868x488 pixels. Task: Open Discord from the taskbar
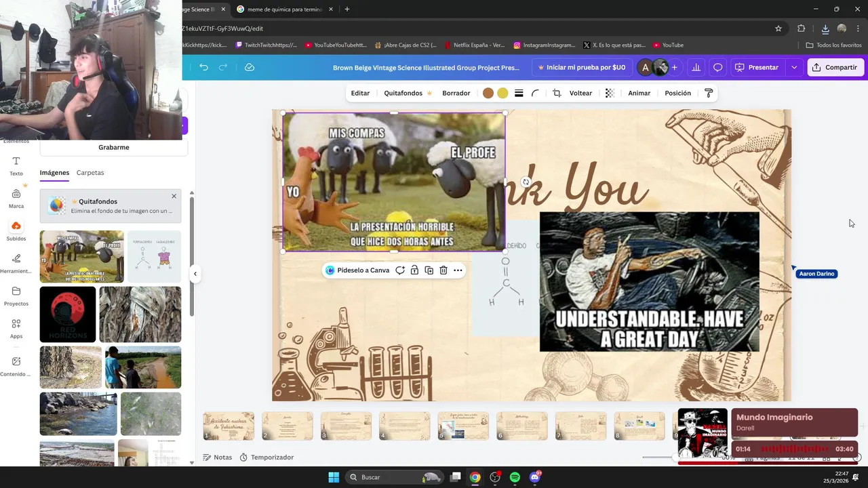click(535, 477)
